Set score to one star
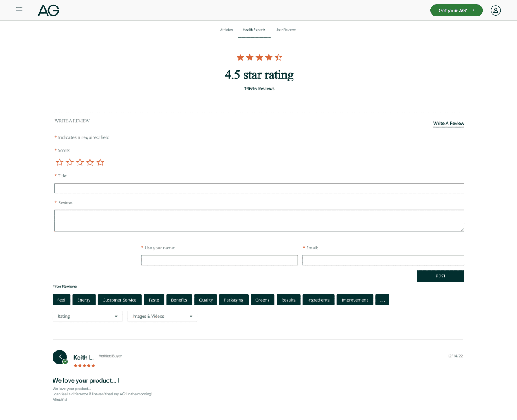The width and height of the screenshot is (517, 420). coord(59,162)
